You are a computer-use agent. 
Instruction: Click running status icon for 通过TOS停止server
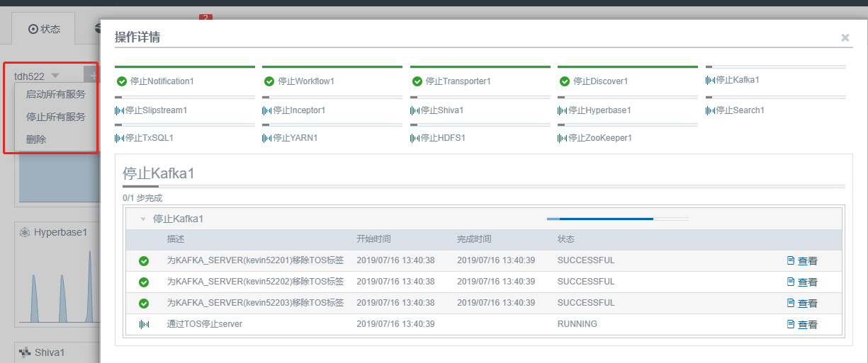[144, 324]
